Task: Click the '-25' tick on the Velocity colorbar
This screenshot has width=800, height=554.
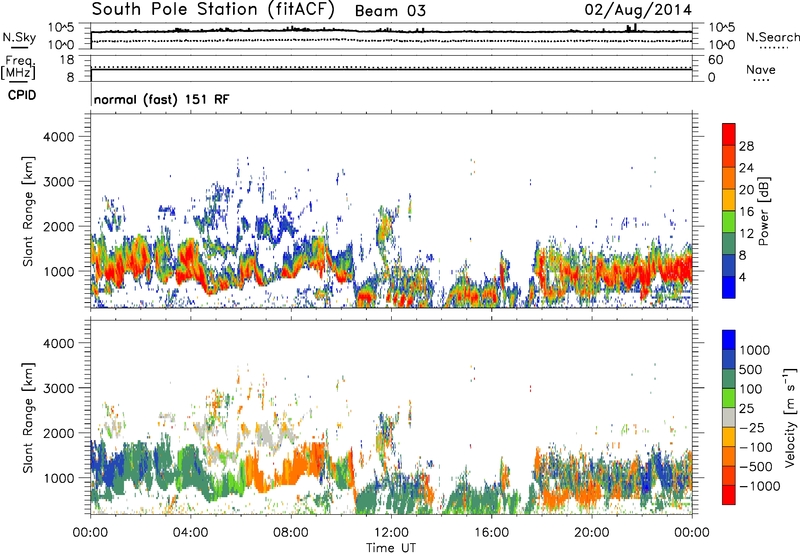Action: (752, 427)
